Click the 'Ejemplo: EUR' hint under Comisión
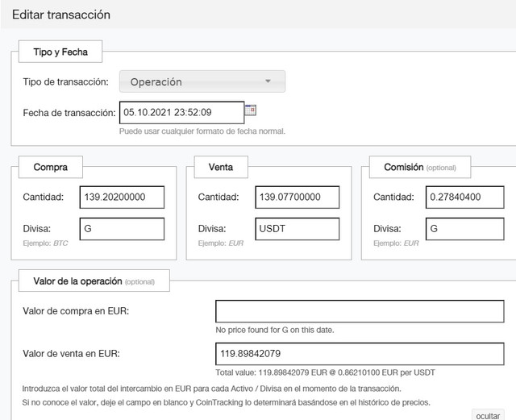Image resolution: width=516 pixels, height=420 pixels. (x=396, y=243)
